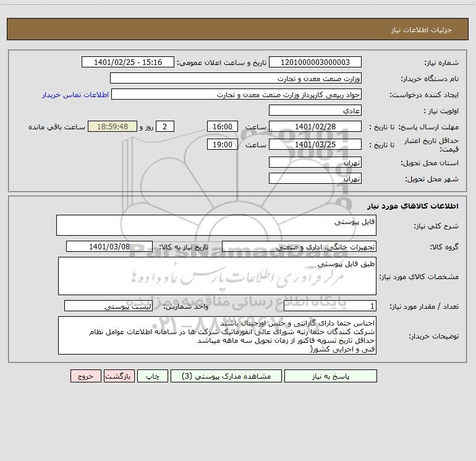Click the پاسخ به نیاز button
476x461 pixels.
point(331,376)
